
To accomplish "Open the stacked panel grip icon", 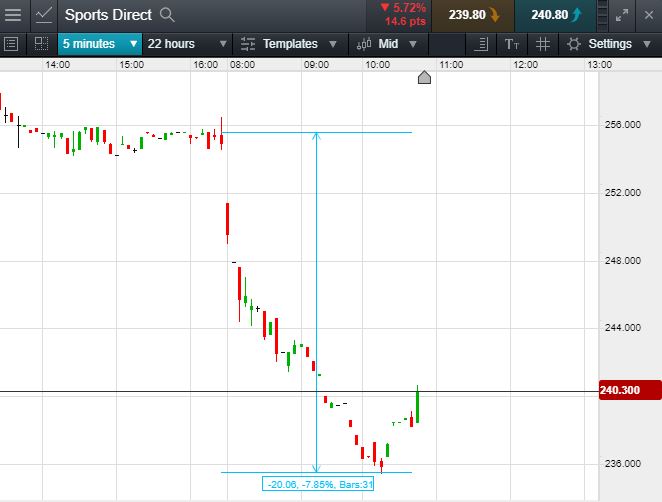I will coord(603,15).
